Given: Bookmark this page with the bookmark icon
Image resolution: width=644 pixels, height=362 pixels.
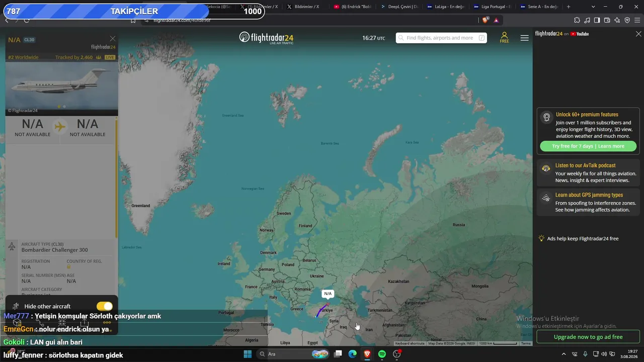Looking at the screenshot, I should [x=133, y=20].
